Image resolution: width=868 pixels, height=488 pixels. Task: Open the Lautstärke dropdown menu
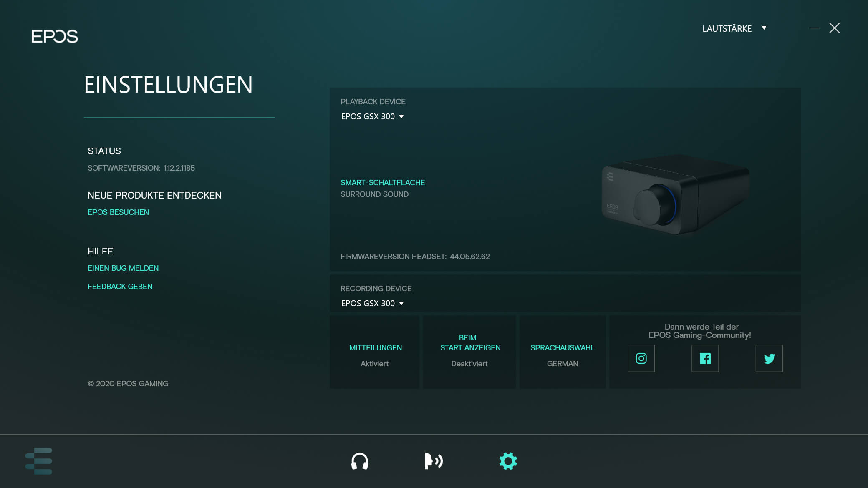click(734, 28)
